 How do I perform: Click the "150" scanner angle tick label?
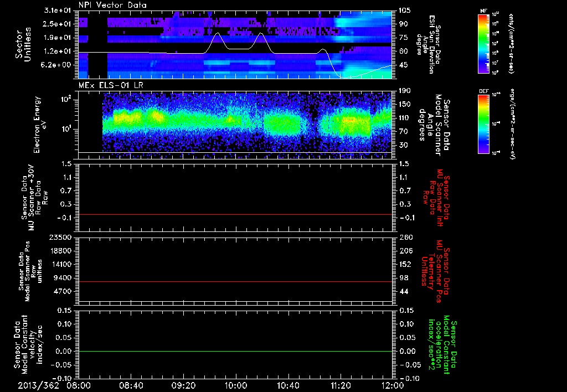pyautogui.click(x=405, y=105)
